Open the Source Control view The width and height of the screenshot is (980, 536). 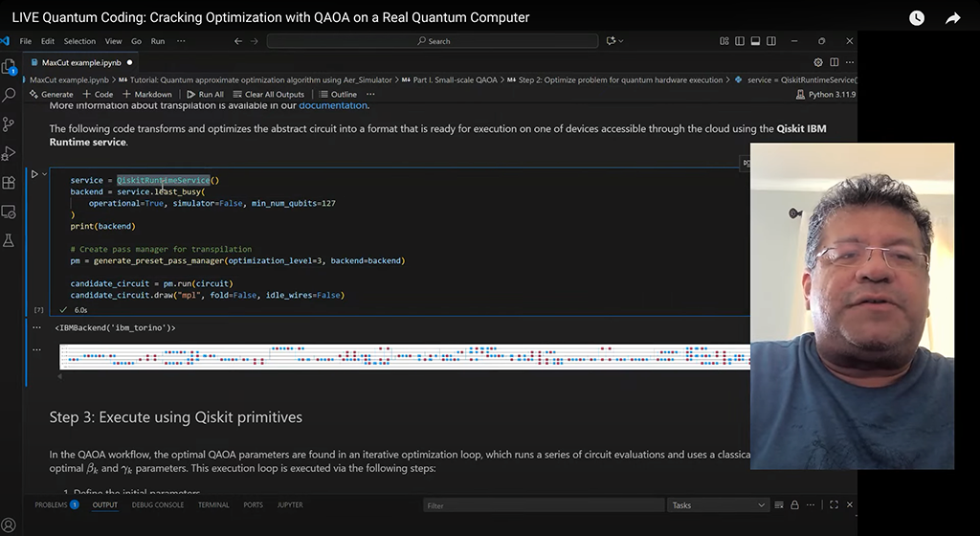tap(10, 124)
